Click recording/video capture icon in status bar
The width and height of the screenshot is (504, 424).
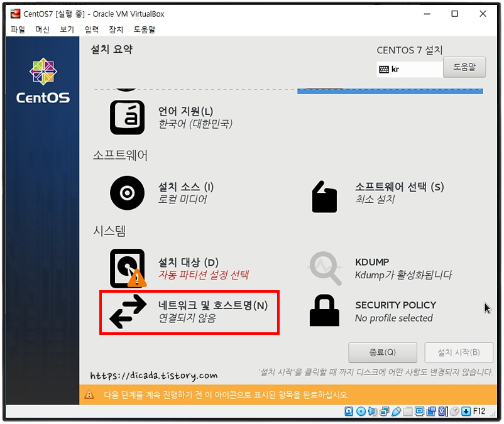click(431, 411)
